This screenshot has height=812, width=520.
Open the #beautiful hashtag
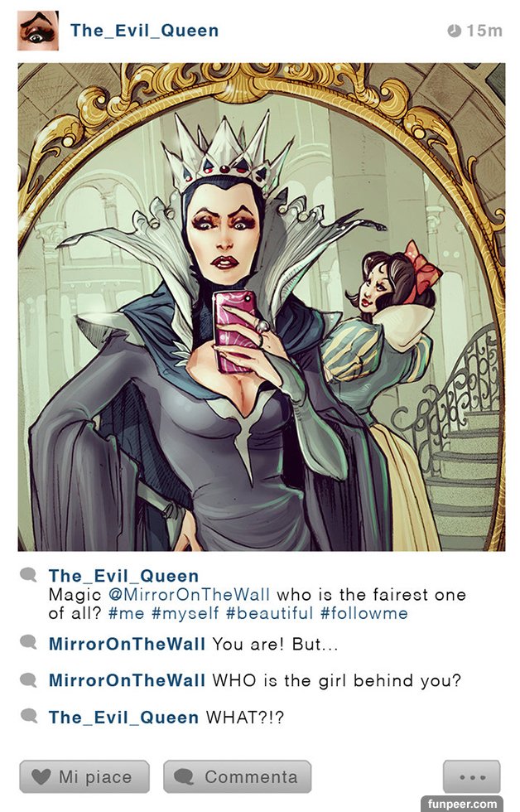[270, 613]
